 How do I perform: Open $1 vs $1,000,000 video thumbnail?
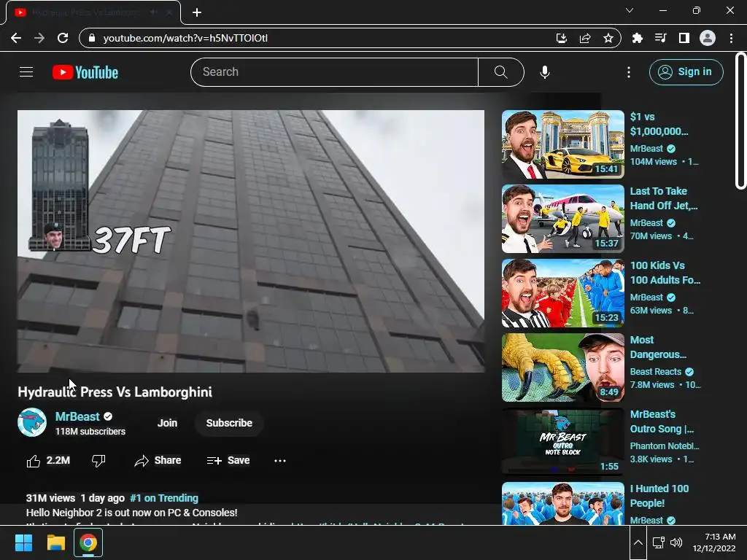coord(562,144)
